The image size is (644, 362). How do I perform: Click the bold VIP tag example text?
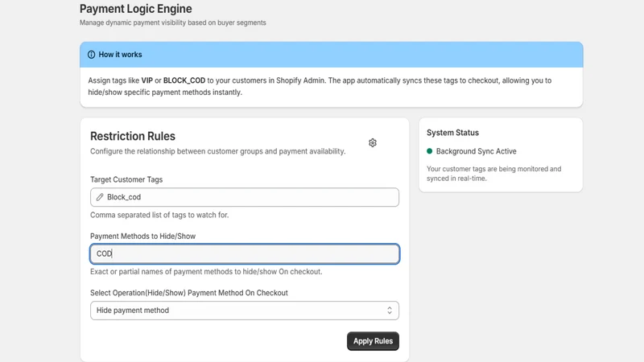coord(147,80)
